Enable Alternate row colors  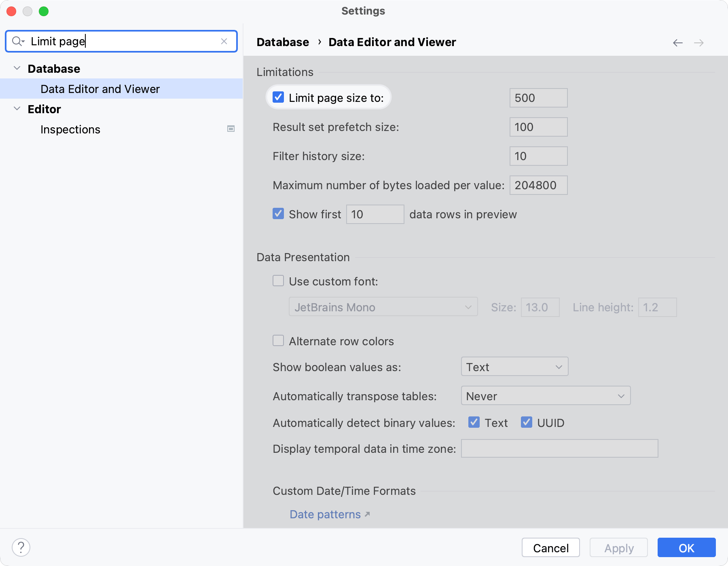pyautogui.click(x=278, y=341)
